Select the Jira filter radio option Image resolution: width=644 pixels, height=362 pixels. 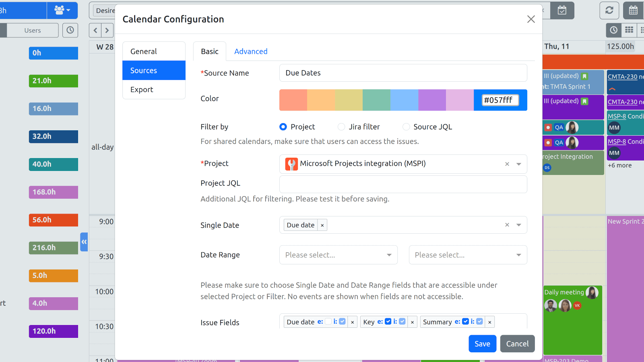(x=341, y=127)
